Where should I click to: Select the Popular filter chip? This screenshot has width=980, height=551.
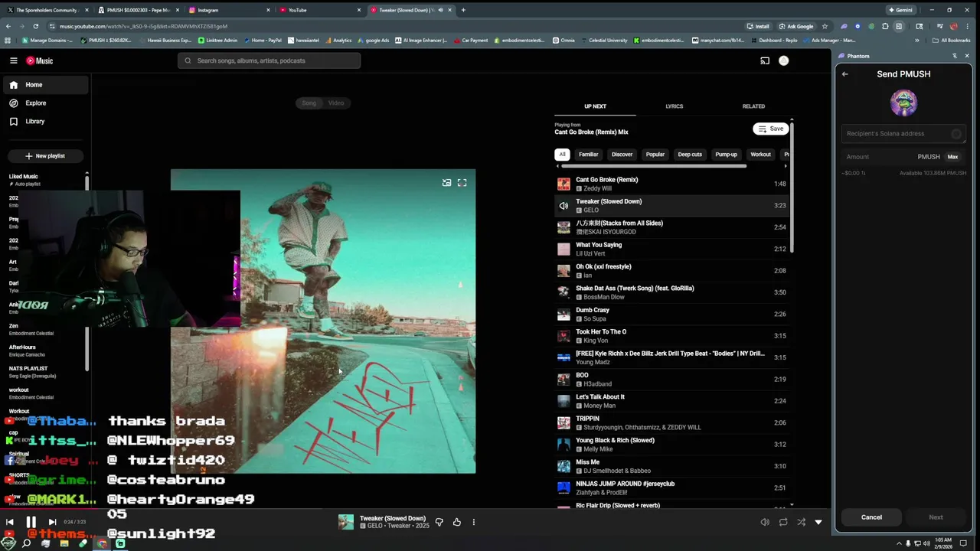(x=655, y=155)
